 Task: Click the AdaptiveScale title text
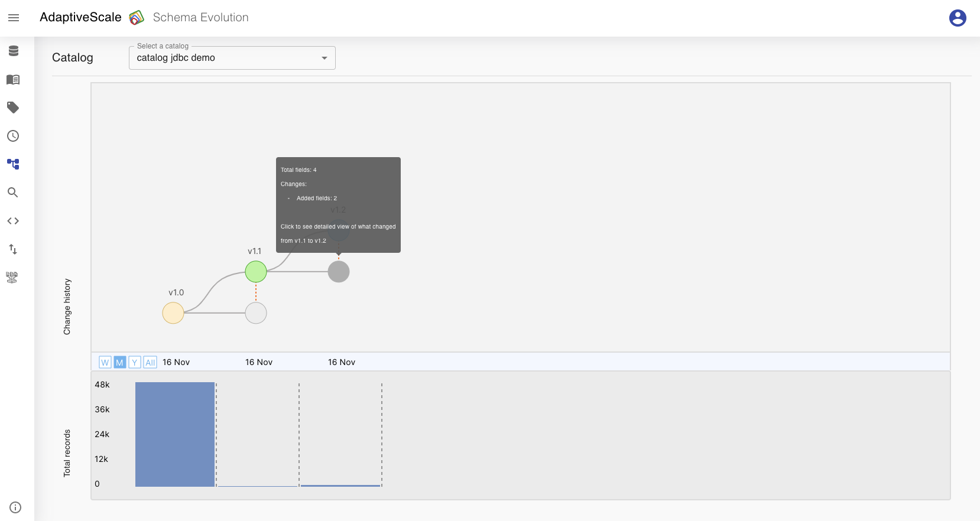click(x=80, y=17)
